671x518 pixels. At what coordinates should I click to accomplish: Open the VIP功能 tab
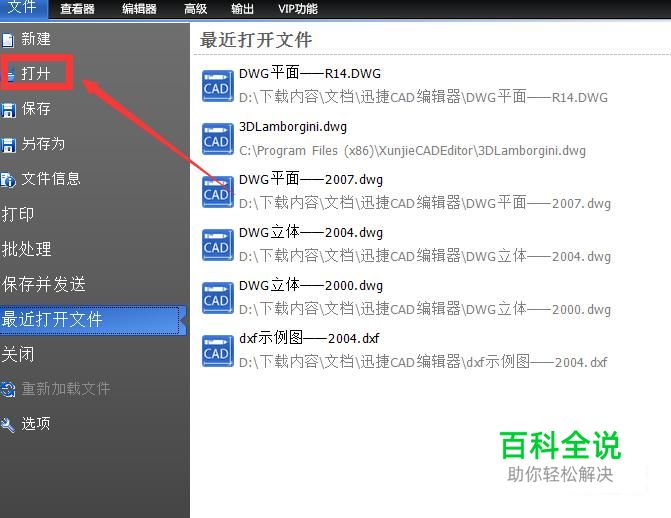pos(298,9)
